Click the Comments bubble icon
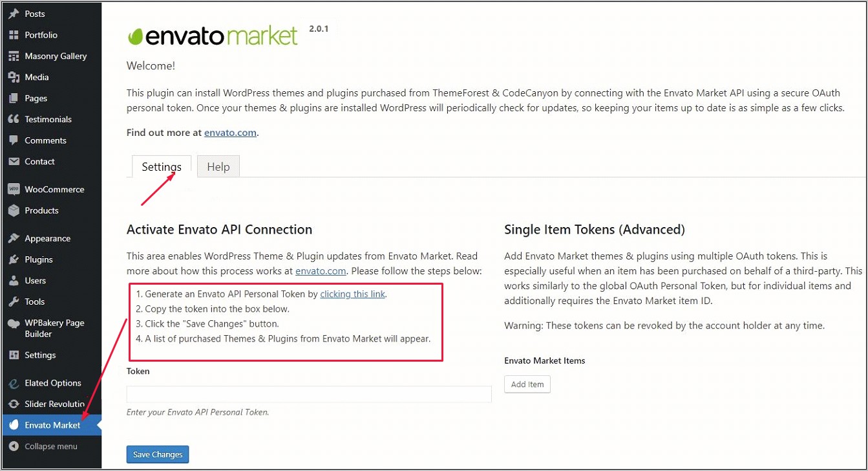Viewport: 868px width, 471px height. click(14, 140)
